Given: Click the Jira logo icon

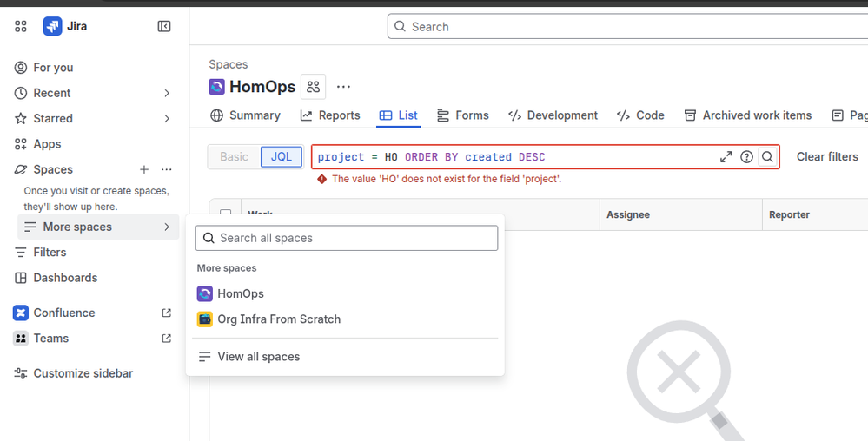Looking at the screenshot, I should pyautogui.click(x=53, y=26).
